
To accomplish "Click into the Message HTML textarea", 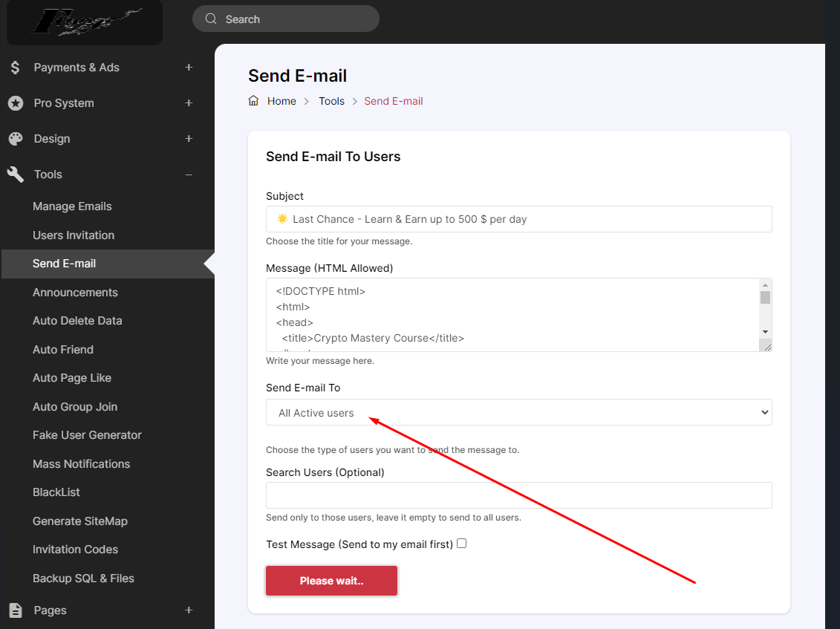I will 512,315.
